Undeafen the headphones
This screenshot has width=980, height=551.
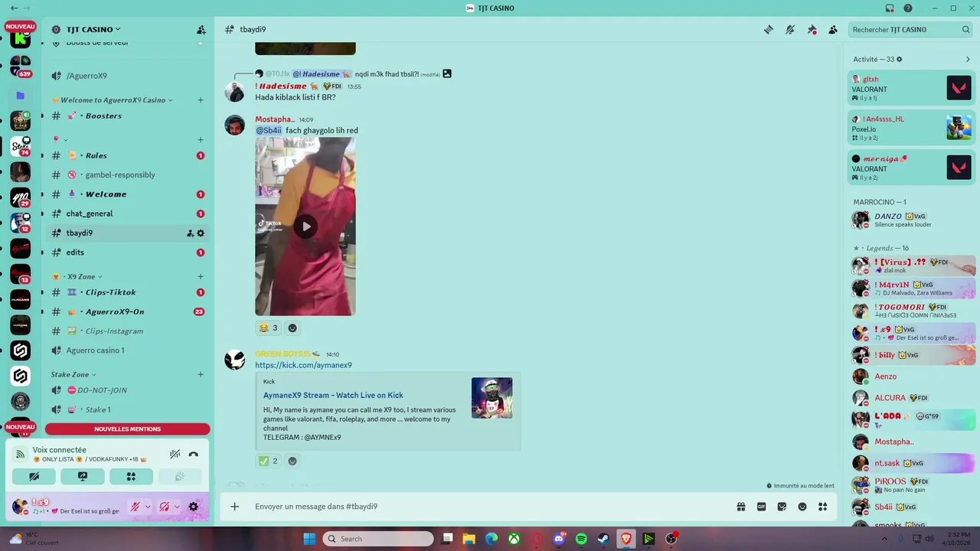164,507
